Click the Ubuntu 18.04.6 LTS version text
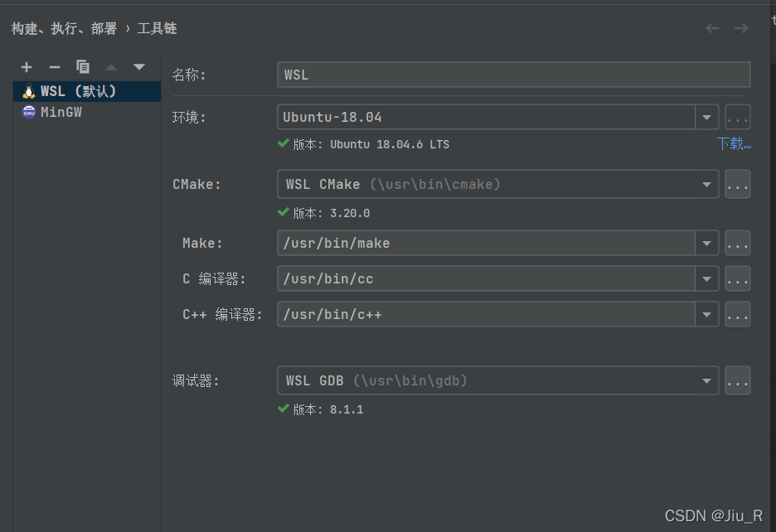The width and height of the screenshot is (776, 532). tap(390, 144)
